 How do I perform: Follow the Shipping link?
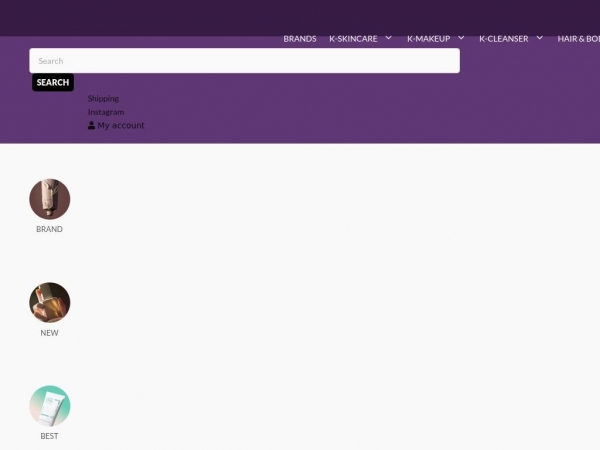(x=103, y=99)
